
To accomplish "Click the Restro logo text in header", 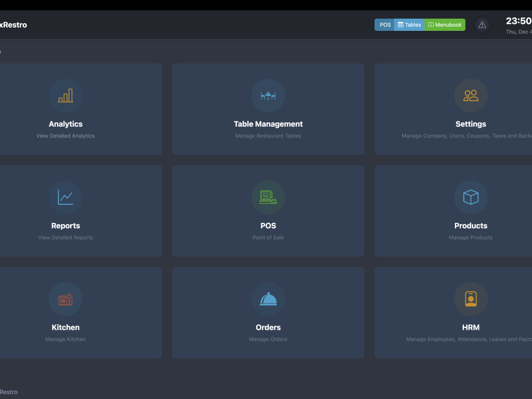I will coord(13,25).
